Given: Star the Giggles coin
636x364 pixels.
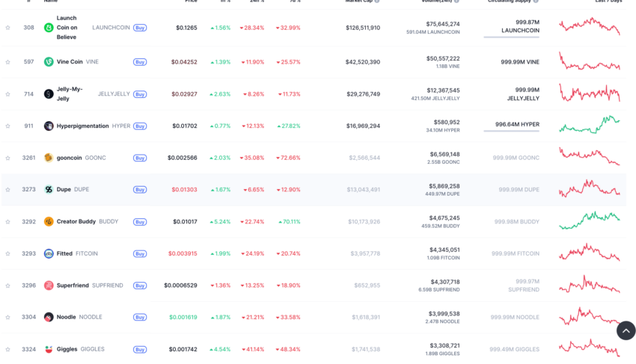Looking at the screenshot, I should point(7,349).
